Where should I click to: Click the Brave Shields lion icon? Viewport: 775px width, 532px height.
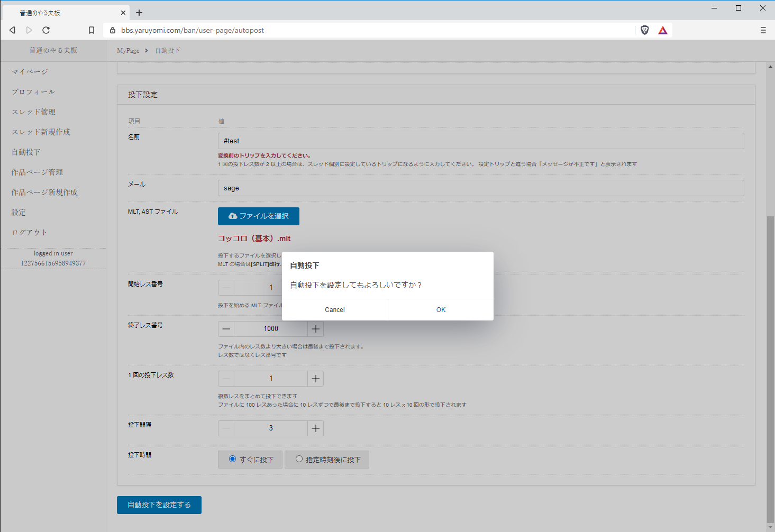coord(644,30)
